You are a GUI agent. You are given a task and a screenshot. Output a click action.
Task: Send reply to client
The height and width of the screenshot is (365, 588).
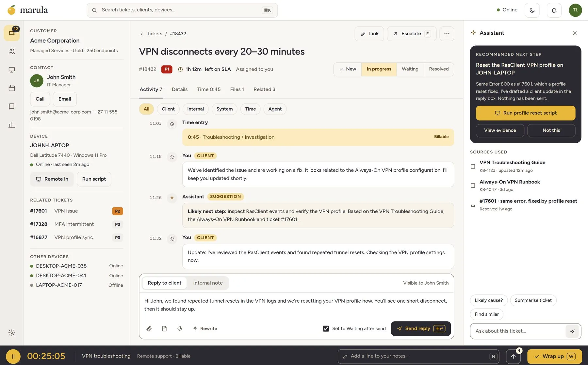[x=421, y=329]
